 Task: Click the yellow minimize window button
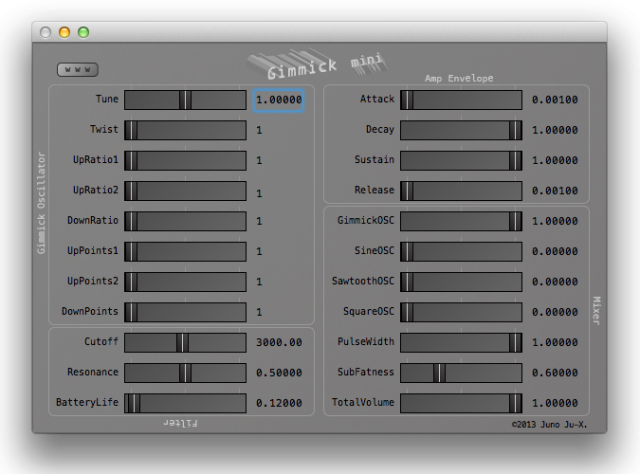click(x=64, y=32)
